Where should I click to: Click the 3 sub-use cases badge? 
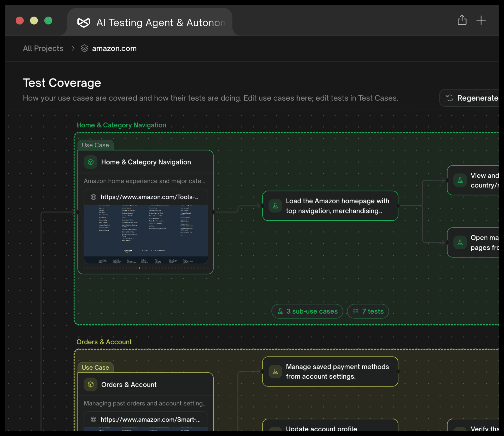[307, 311]
